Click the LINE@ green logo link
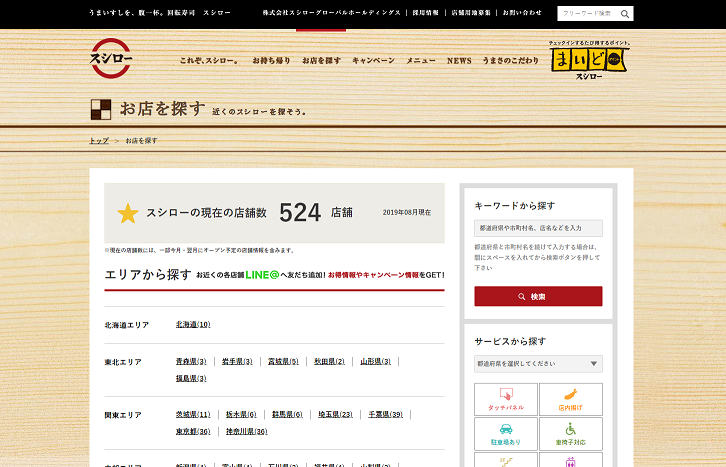The height and width of the screenshot is (467, 726). [262, 275]
